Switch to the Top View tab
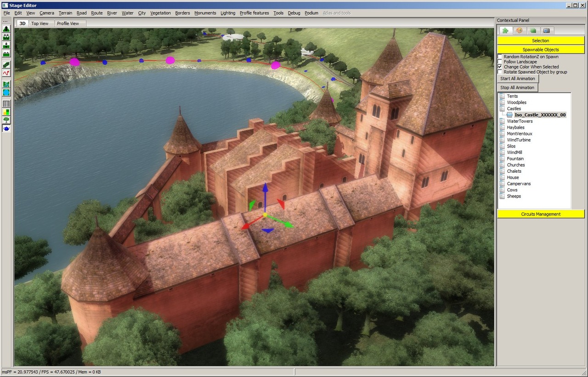The image size is (588, 377). [40, 23]
